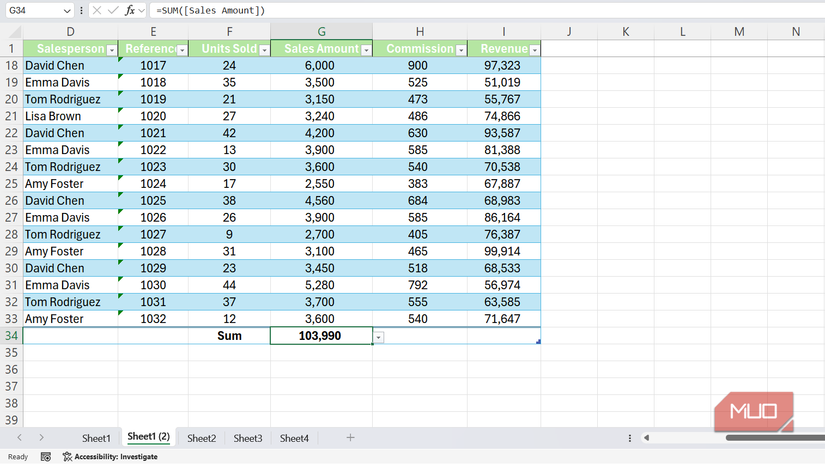
Task: Click the table resize handle at the table's bottom-right corner
Action: point(538,342)
